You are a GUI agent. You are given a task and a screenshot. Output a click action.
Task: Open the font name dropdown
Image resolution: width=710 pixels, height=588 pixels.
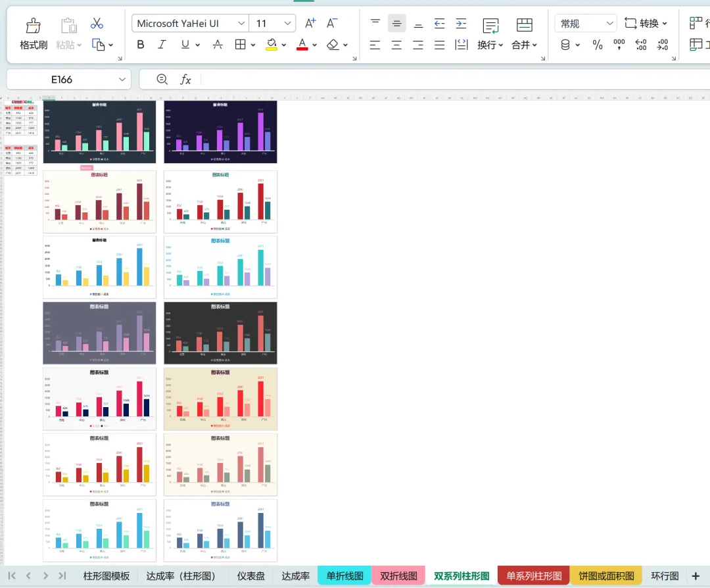[241, 23]
